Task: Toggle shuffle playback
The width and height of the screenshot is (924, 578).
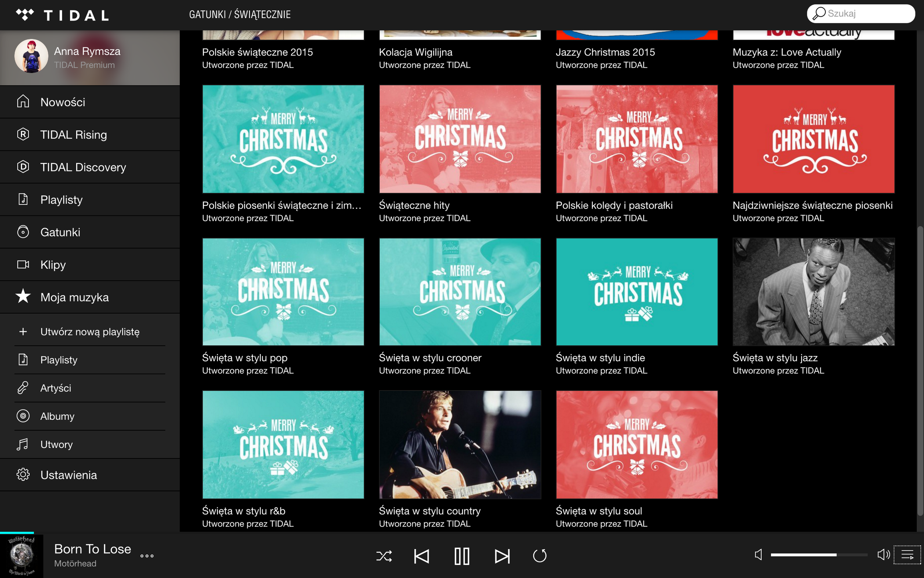Action: coord(384,556)
